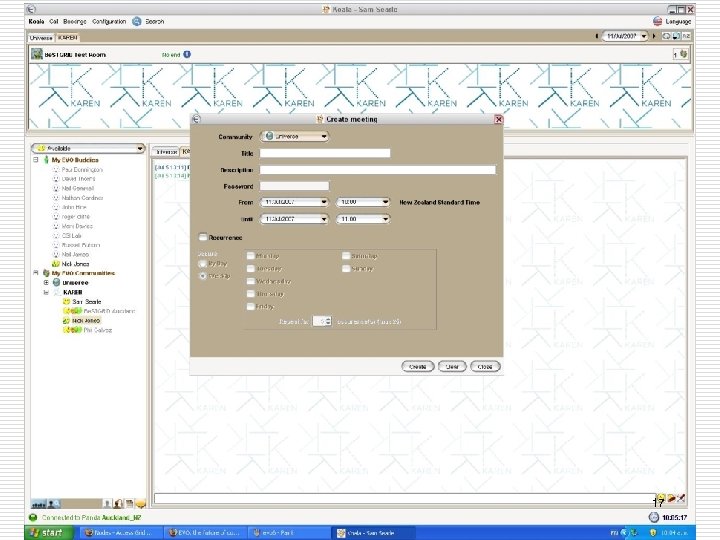Click the Repeat for number stepper
The image size is (720, 540).
[x=322, y=321]
